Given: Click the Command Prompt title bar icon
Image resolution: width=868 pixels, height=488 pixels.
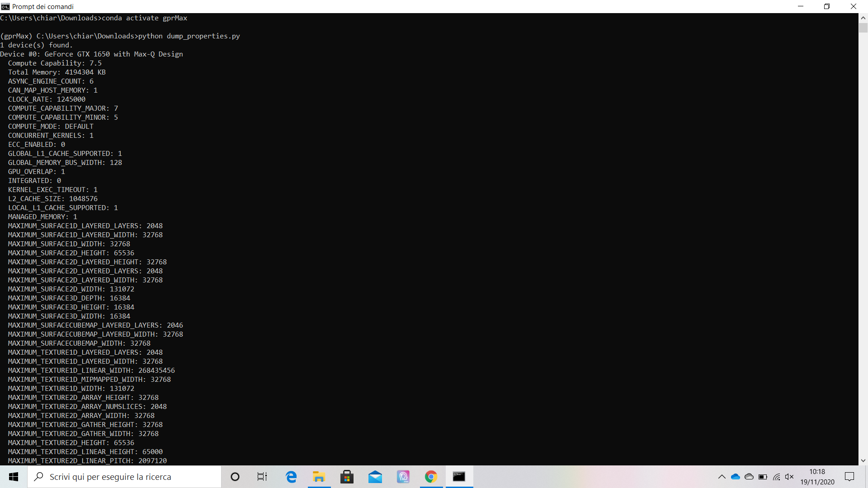Looking at the screenshot, I should [5, 6].
